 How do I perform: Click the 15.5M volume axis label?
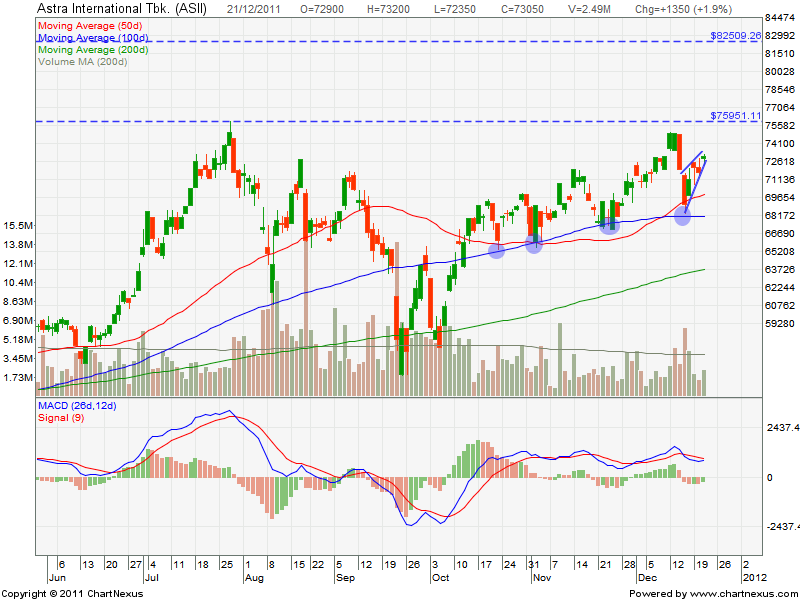click(20, 226)
